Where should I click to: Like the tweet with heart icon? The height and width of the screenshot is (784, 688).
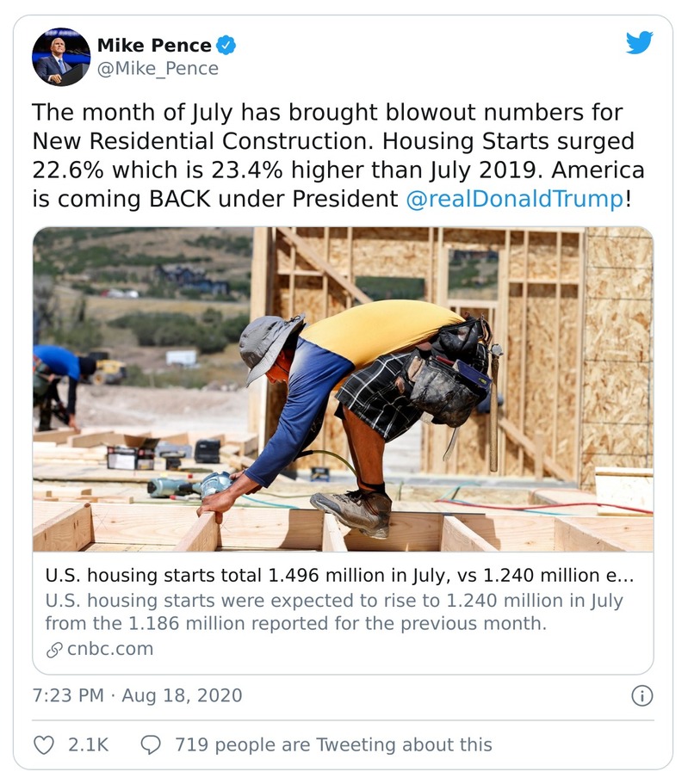click(44, 744)
